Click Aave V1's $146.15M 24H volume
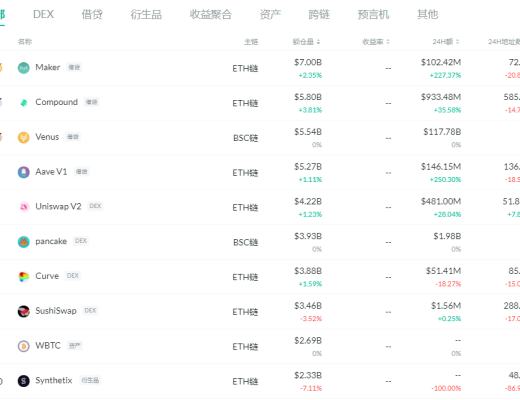 pyautogui.click(x=441, y=167)
